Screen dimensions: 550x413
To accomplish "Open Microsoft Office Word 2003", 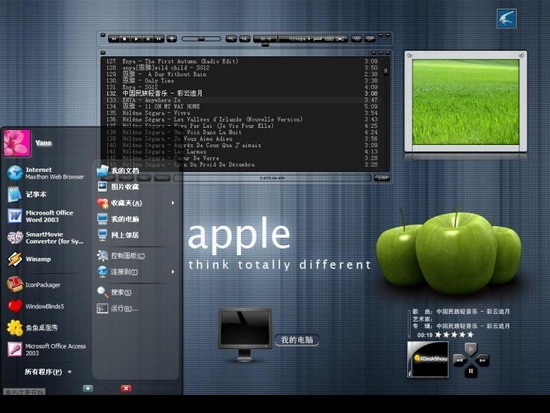I will (x=40, y=216).
